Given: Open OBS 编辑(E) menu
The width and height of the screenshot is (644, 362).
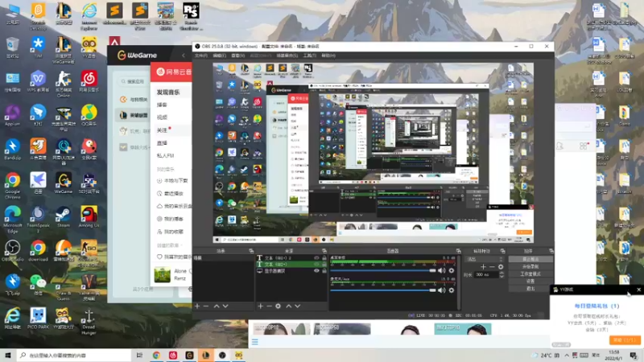Looking at the screenshot, I should click(x=219, y=56).
